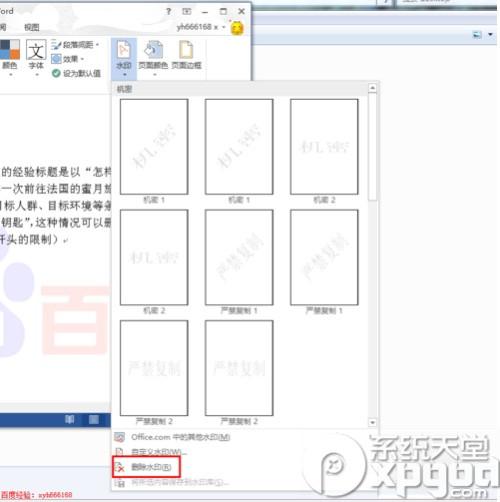Select Set as Default (设为默认值) checkmark
The width and height of the screenshot is (500, 502).
[56, 73]
